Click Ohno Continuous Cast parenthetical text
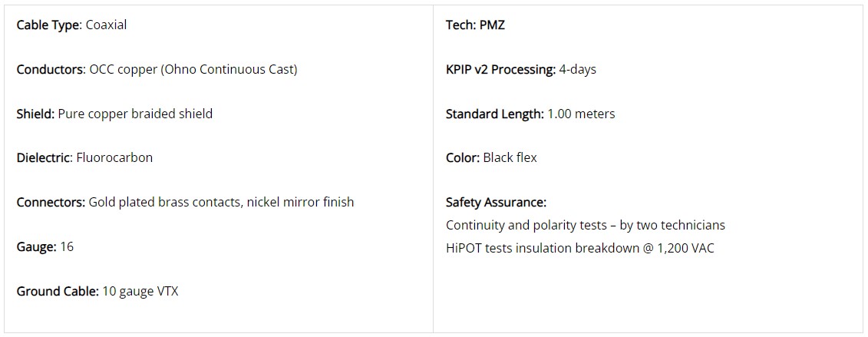 pyautogui.click(x=229, y=70)
